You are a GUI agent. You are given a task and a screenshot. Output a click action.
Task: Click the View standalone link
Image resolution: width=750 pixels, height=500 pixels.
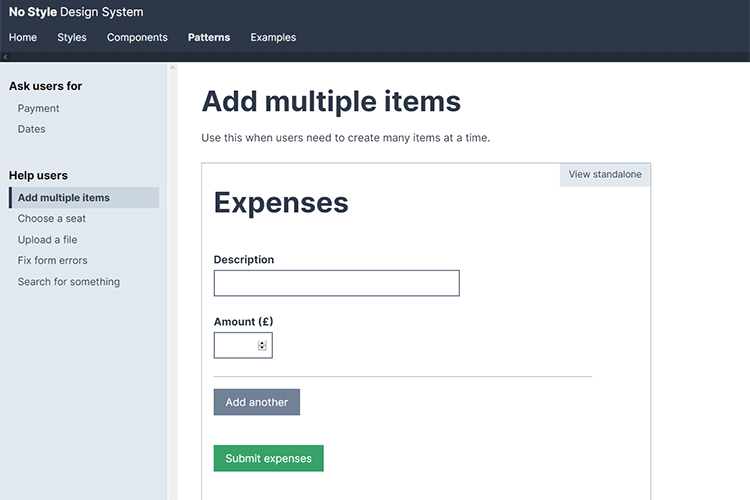(605, 175)
